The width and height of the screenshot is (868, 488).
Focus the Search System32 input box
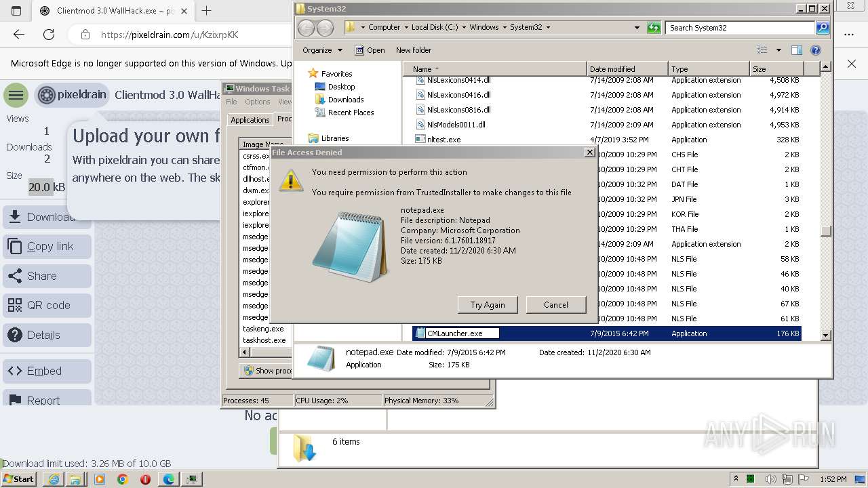tap(741, 28)
